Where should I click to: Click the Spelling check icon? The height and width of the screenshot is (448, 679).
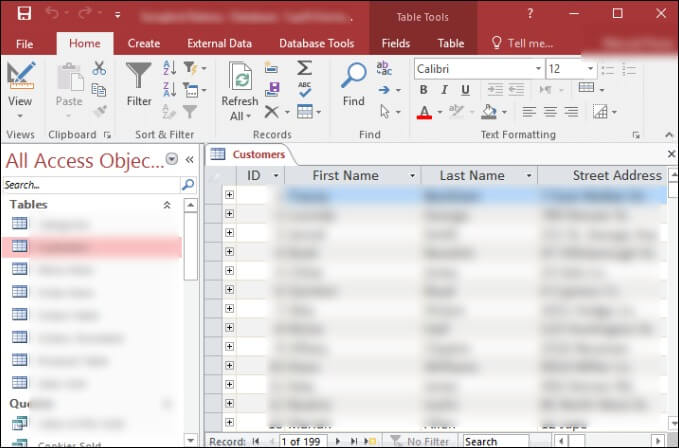coord(304,90)
